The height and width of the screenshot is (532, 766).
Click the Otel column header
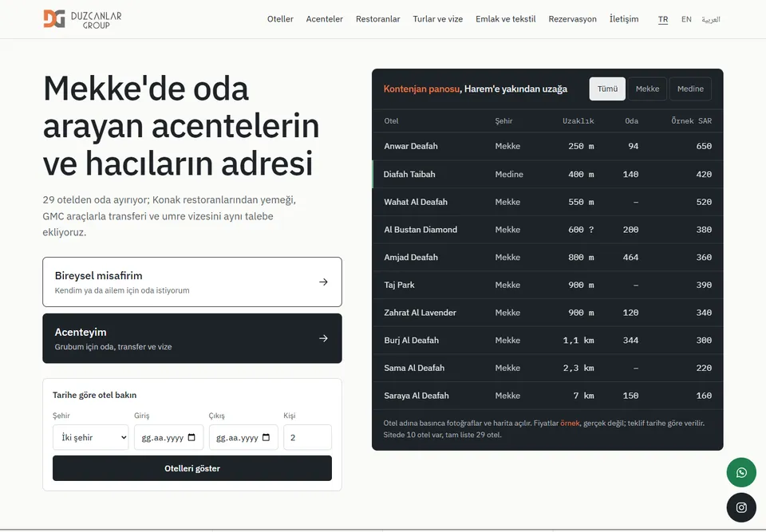click(391, 120)
